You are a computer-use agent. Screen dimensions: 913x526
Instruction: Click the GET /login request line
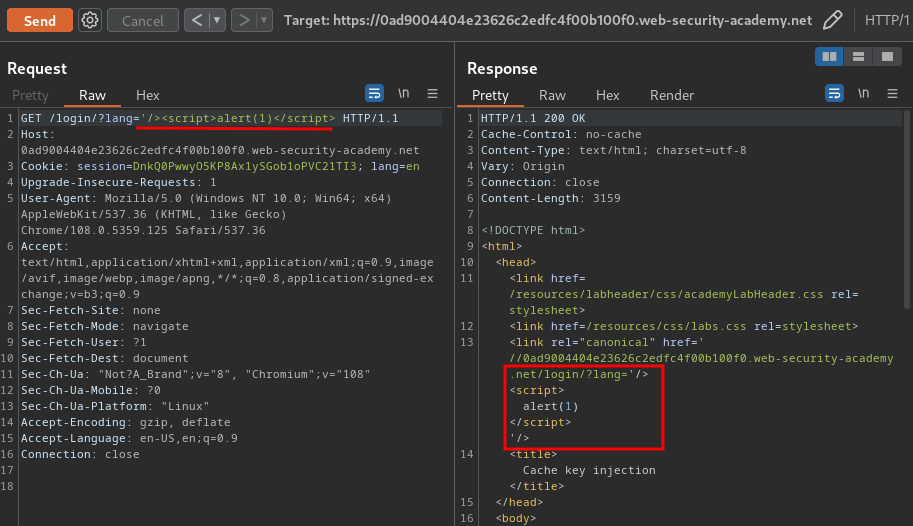[210, 118]
